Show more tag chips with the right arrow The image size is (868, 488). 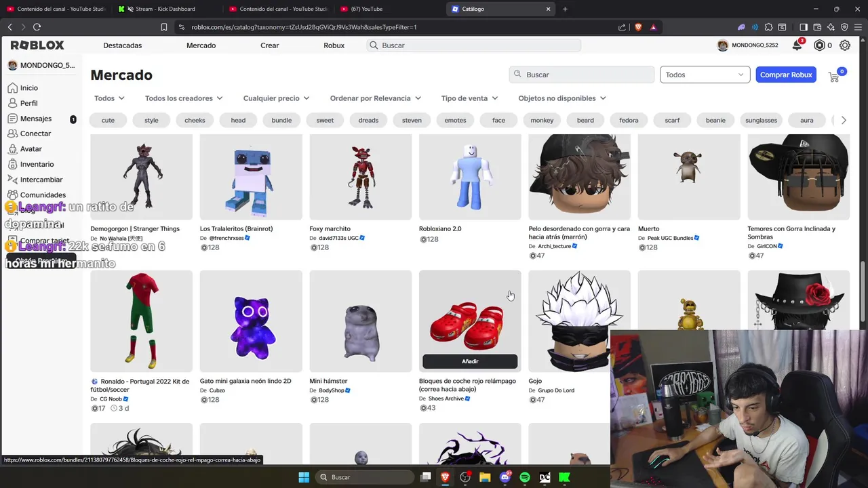pos(844,120)
